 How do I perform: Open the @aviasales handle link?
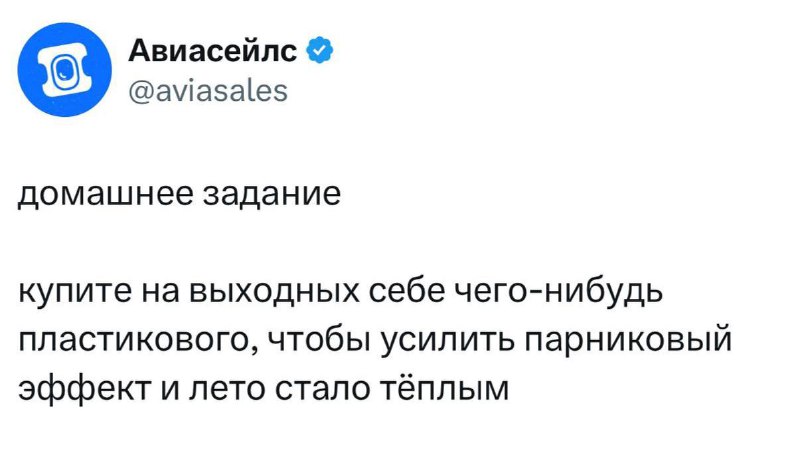(x=208, y=91)
